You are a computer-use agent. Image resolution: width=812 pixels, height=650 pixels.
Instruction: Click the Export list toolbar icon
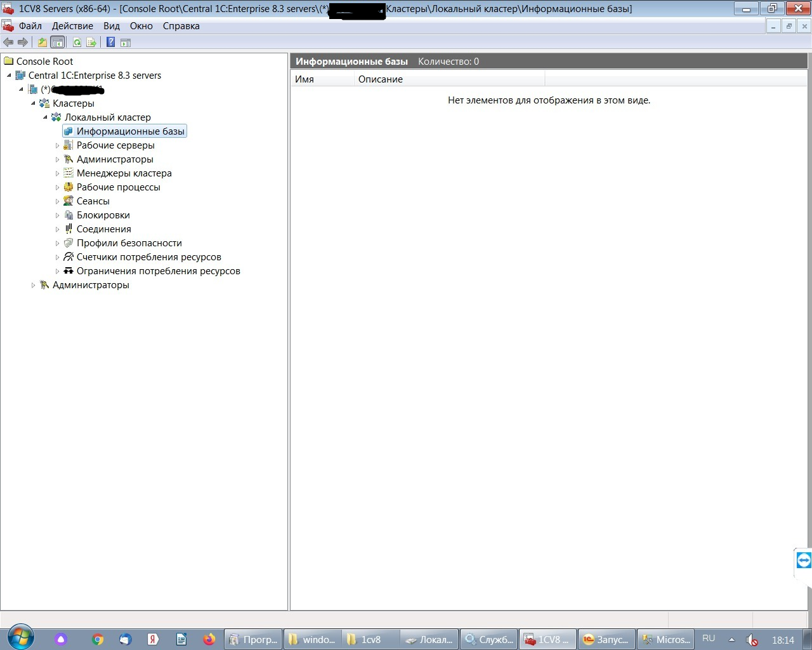pos(91,43)
